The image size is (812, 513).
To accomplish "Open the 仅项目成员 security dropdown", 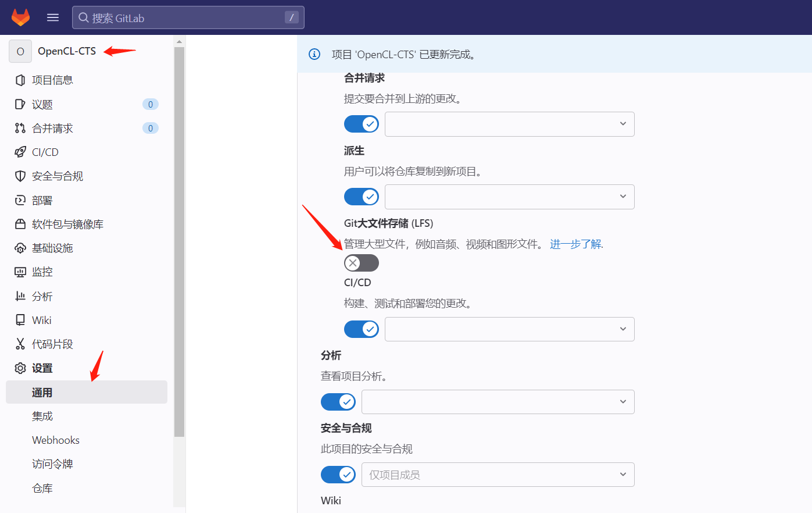I will coord(498,475).
